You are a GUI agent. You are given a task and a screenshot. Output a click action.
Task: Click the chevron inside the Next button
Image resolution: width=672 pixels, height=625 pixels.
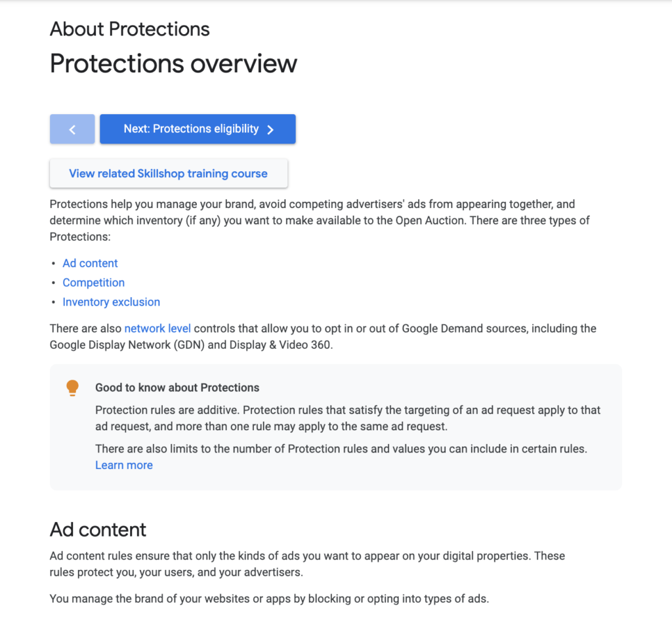point(270,129)
